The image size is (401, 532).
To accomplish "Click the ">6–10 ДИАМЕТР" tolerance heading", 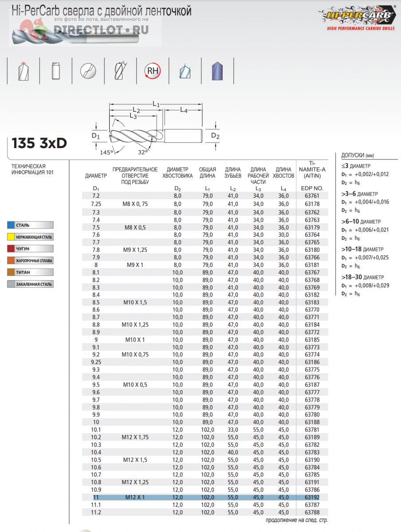I will 361,221.
